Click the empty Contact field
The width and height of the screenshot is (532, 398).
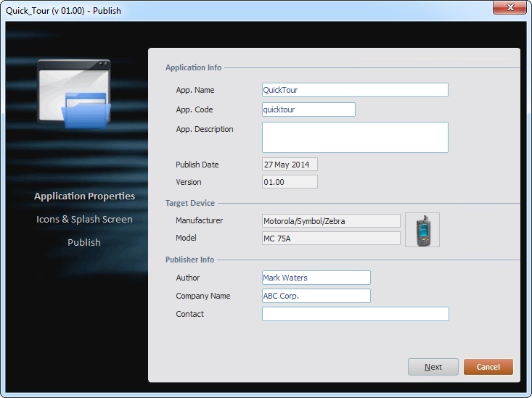click(x=355, y=314)
